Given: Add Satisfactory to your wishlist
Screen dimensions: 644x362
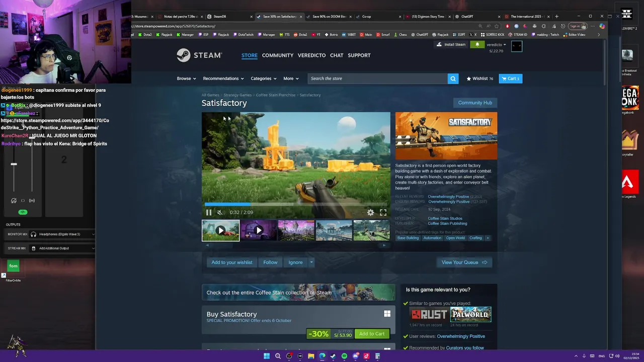Looking at the screenshot, I should point(231,262).
